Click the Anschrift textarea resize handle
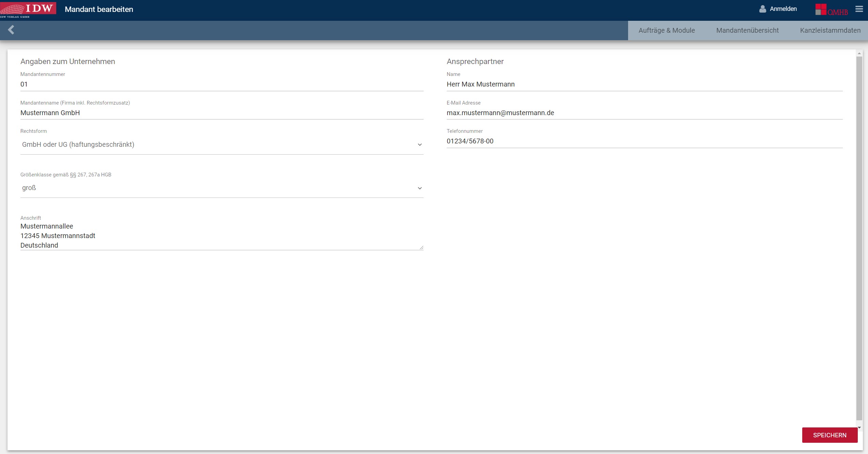 tap(422, 248)
